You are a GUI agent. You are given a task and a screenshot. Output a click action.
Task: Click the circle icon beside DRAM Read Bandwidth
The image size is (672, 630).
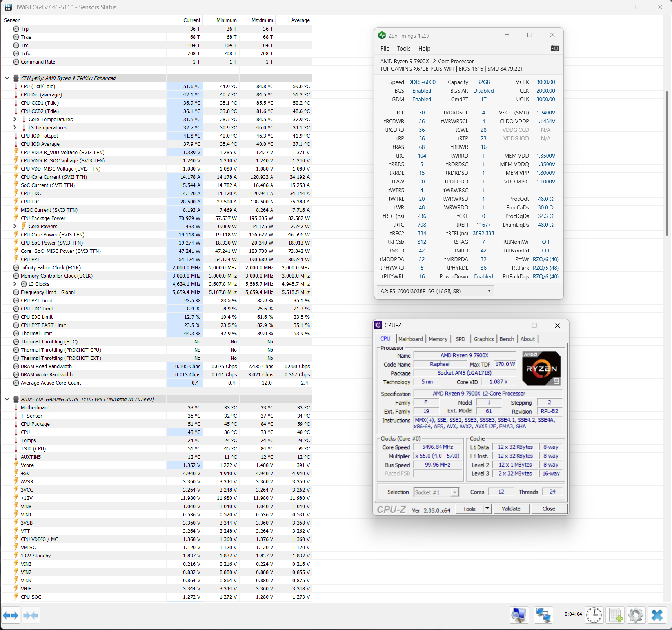tap(16, 367)
